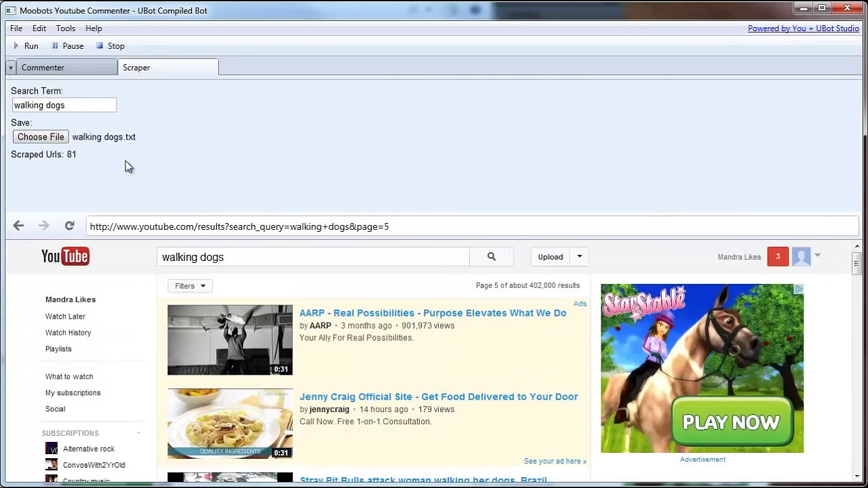Open Watch Later in sidebar

coord(65,317)
